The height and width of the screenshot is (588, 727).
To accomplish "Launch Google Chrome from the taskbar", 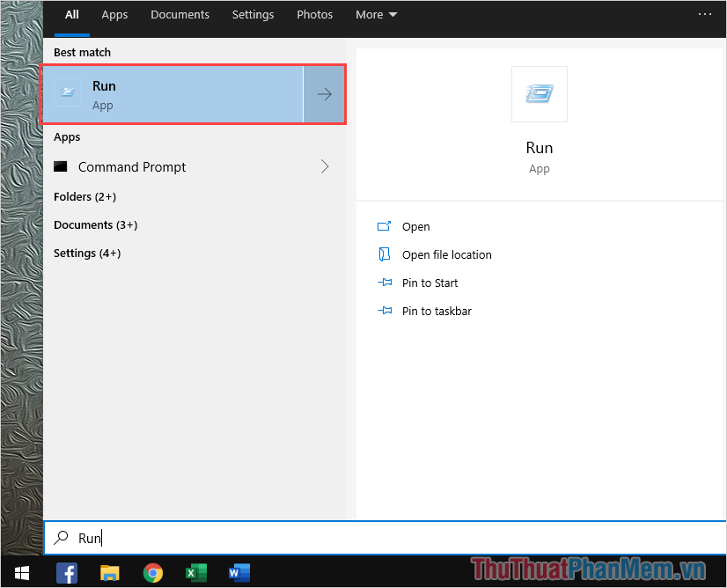I will [x=152, y=573].
